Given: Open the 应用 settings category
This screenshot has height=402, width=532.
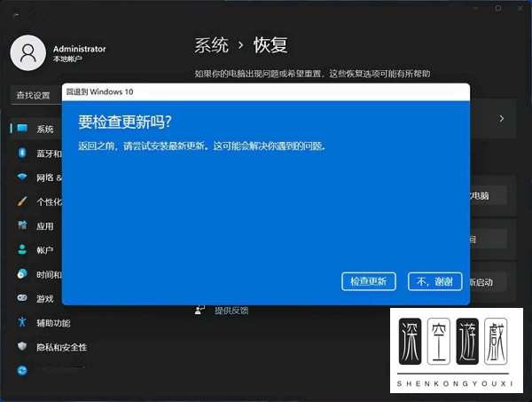Looking at the screenshot, I should tap(45, 226).
